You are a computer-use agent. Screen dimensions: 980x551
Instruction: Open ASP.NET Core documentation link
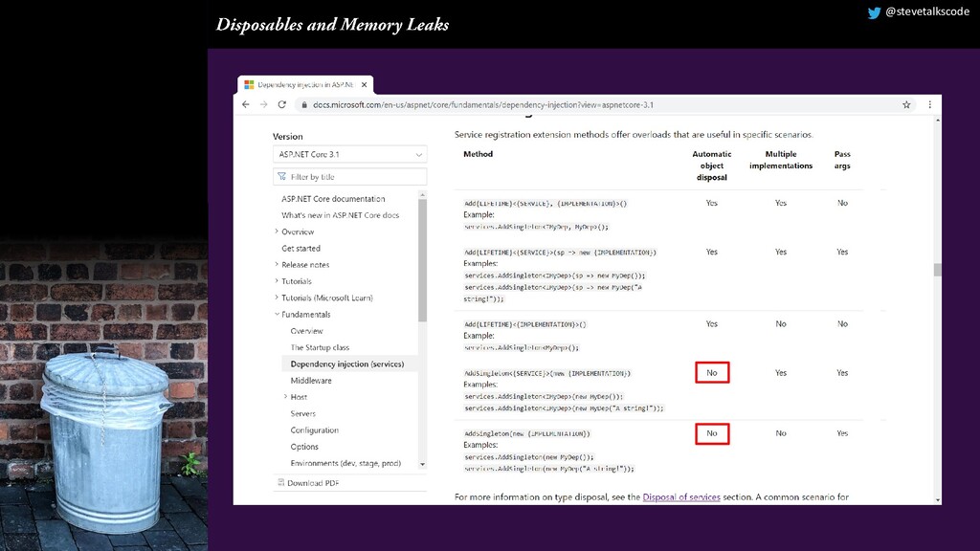tap(333, 199)
